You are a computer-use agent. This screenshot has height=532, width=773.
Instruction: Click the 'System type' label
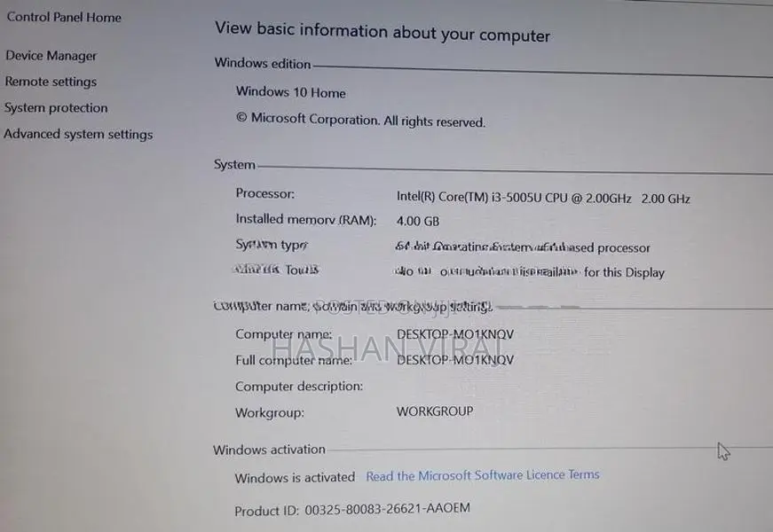coord(272,245)
